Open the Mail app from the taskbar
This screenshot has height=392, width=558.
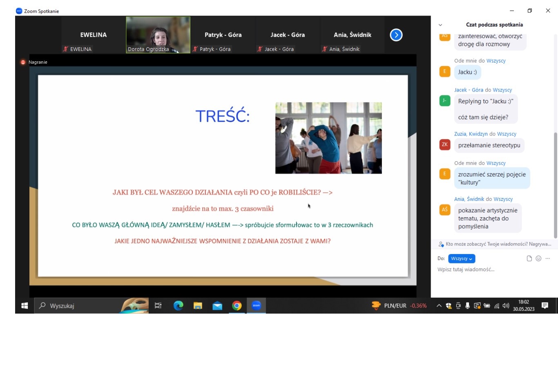coord(217,305)
